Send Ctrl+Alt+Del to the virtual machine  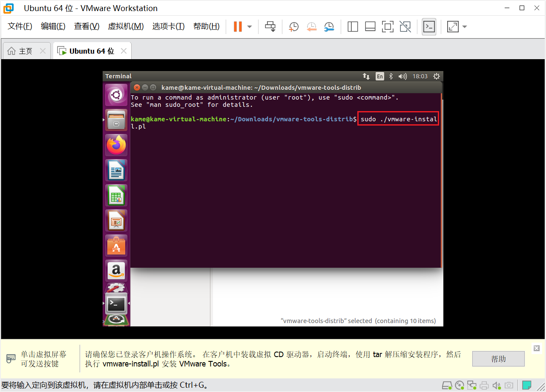(x=270, y=26)
